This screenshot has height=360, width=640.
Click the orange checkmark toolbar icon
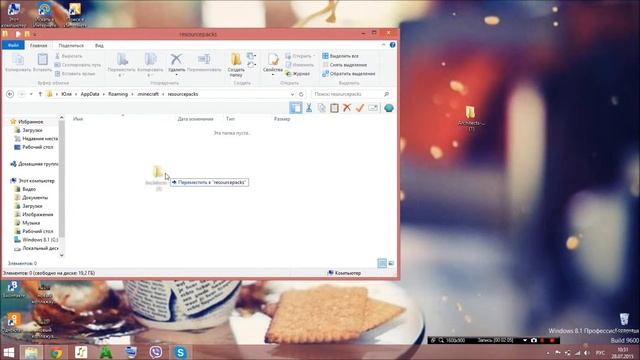point(360,108)
